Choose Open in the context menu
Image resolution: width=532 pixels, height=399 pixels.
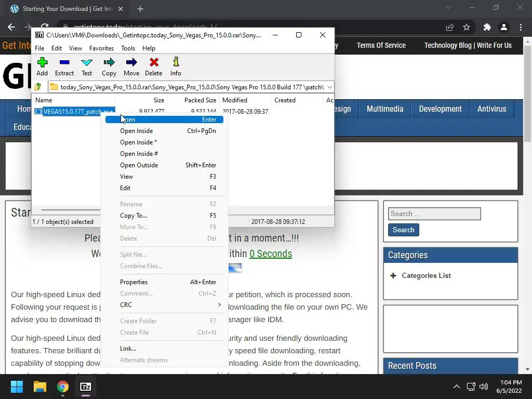tap(164, 119)
